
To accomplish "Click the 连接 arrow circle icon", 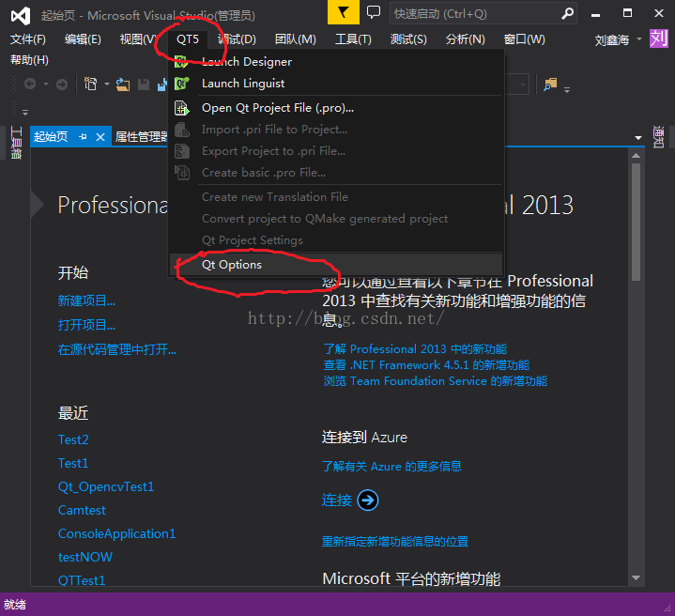I will point(368,500).
